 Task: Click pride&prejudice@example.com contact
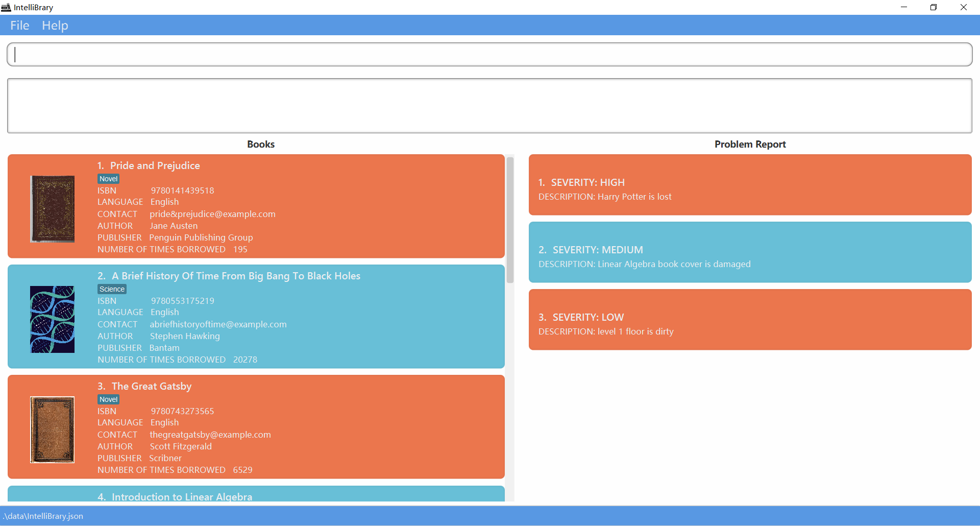212,214
